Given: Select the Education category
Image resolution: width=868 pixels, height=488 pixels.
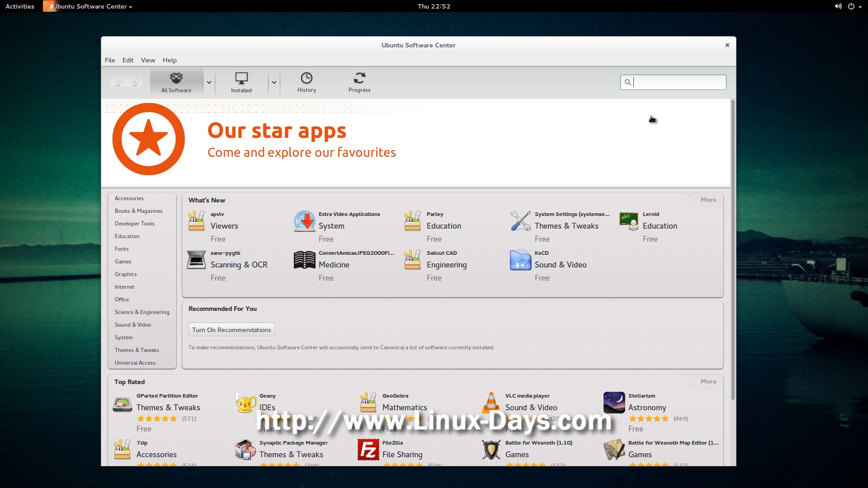Looking at the screenshot, I should click(x=127, y=236).
